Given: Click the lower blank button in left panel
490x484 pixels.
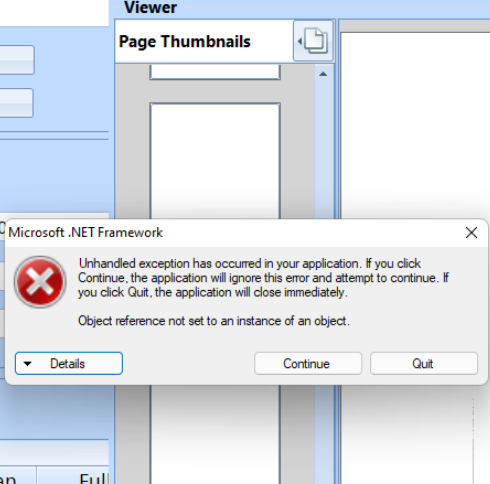Looking at the screenshot, I should [x=17, y=103].
